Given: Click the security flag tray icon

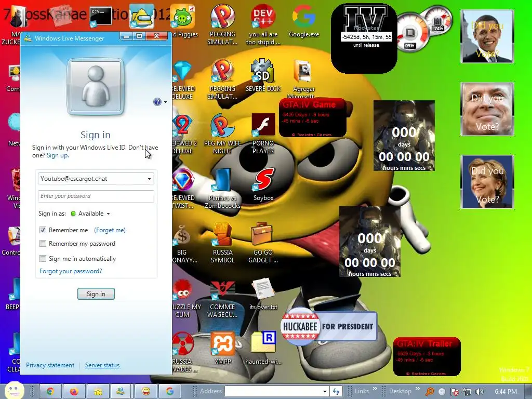Looking at the screenshot, I should click(x=455, y=392).
